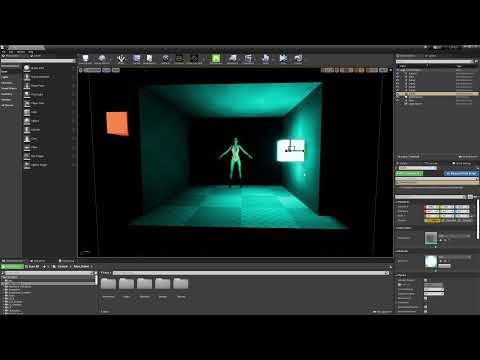Focus the Details panel search field
The height and width of the screenshot is (360, 480).
tap(430, 197)
